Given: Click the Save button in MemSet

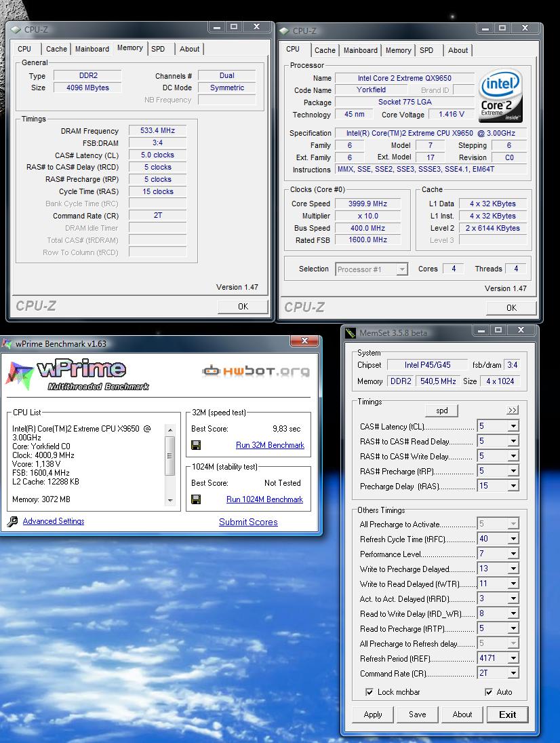Looking at the screenshot, I should tap(417, 715).
